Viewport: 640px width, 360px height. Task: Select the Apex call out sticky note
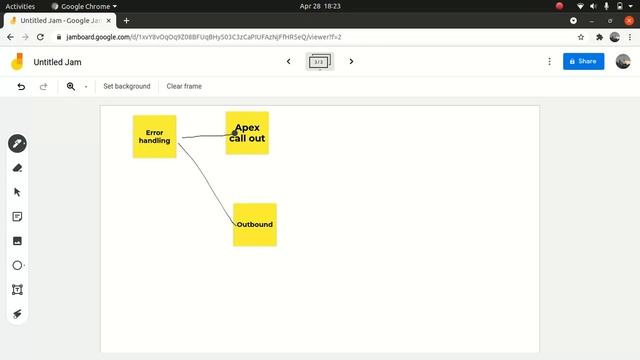(x=247, y=133)
